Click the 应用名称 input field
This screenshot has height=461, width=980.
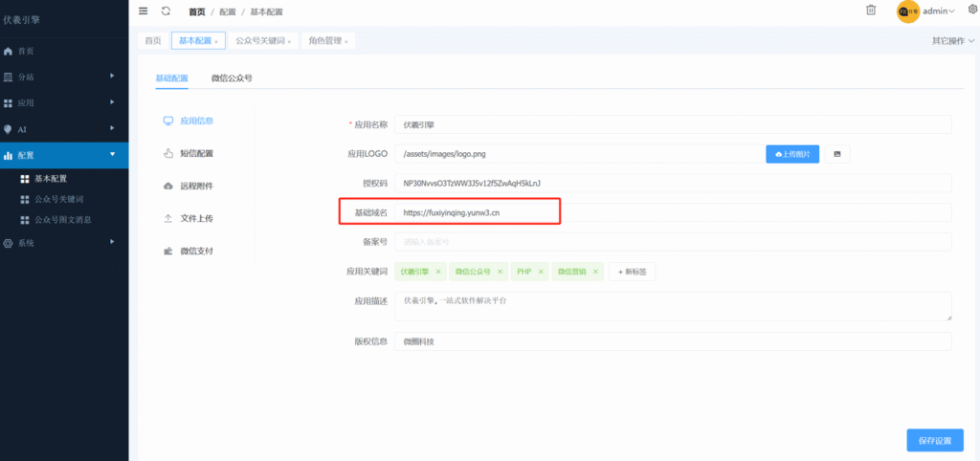(673, 124)
